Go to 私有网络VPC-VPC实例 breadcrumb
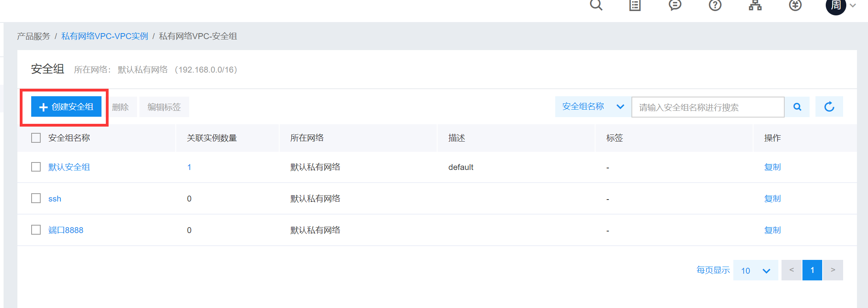 click(x=105, y=36)
